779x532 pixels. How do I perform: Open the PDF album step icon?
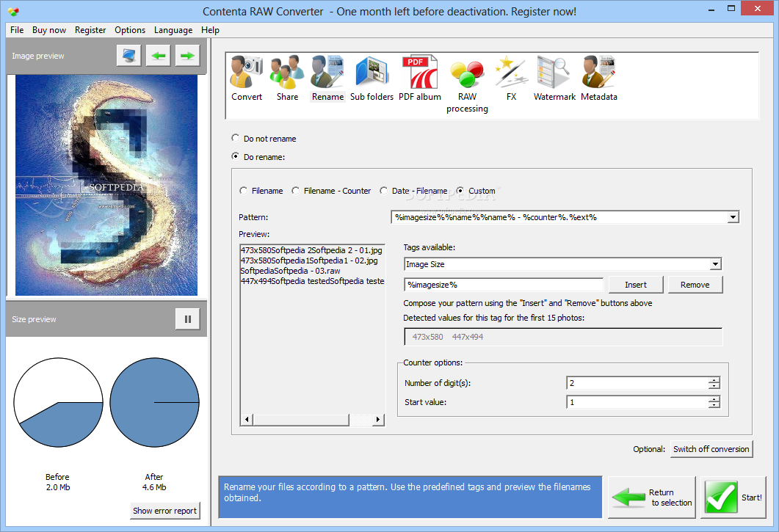click(420, 79)
